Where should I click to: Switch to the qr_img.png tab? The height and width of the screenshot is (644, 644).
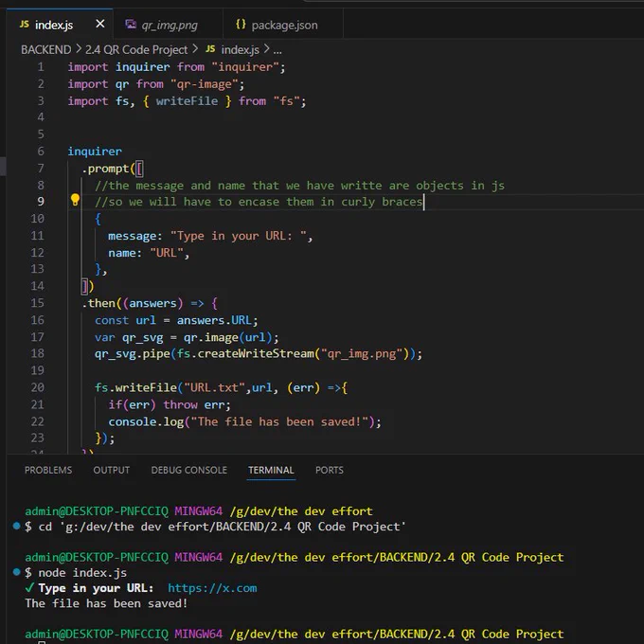168,25
